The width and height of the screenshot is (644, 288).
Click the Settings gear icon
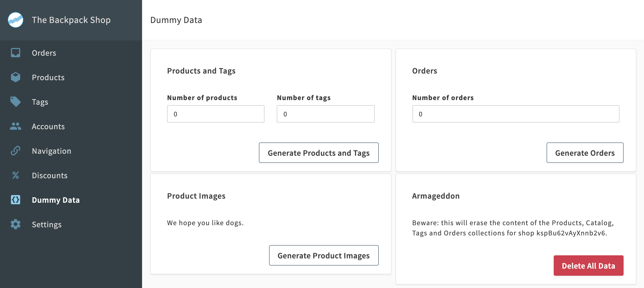click(x=16, y=224)
